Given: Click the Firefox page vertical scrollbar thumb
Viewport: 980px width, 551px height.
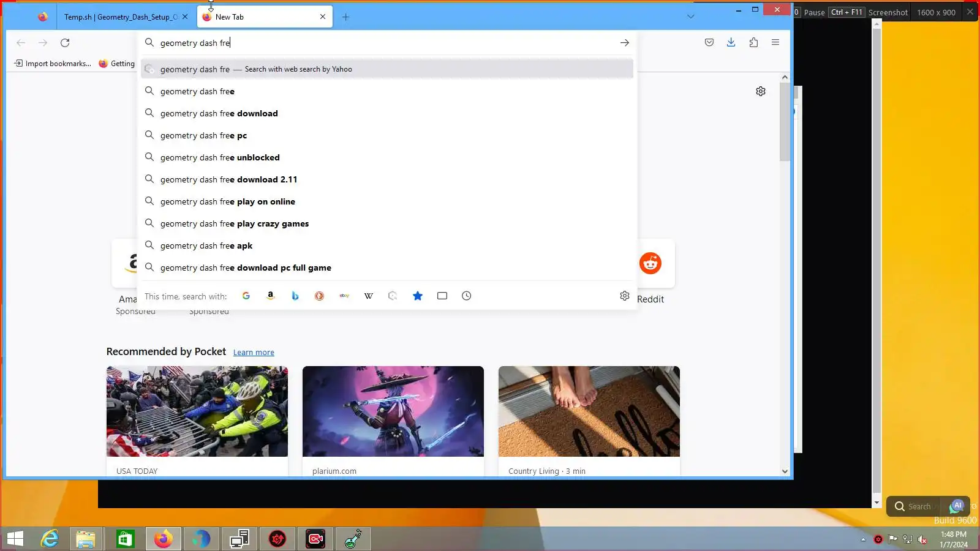Looking at the screenshot, I should [x=785, y=122].
